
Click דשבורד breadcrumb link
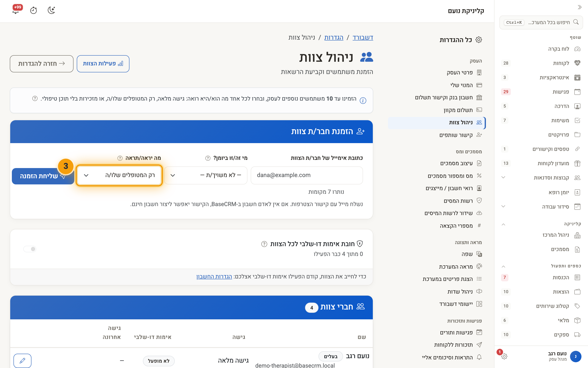click(x=363, y=37)
